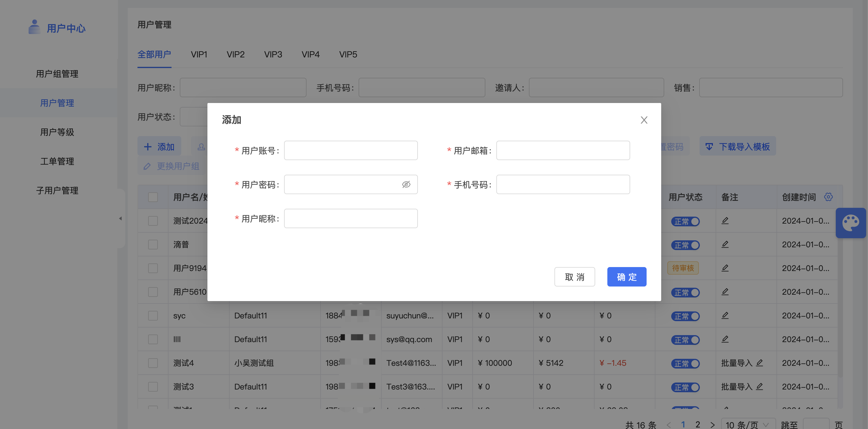Confirm with the 确定 button

click(627, 277)
